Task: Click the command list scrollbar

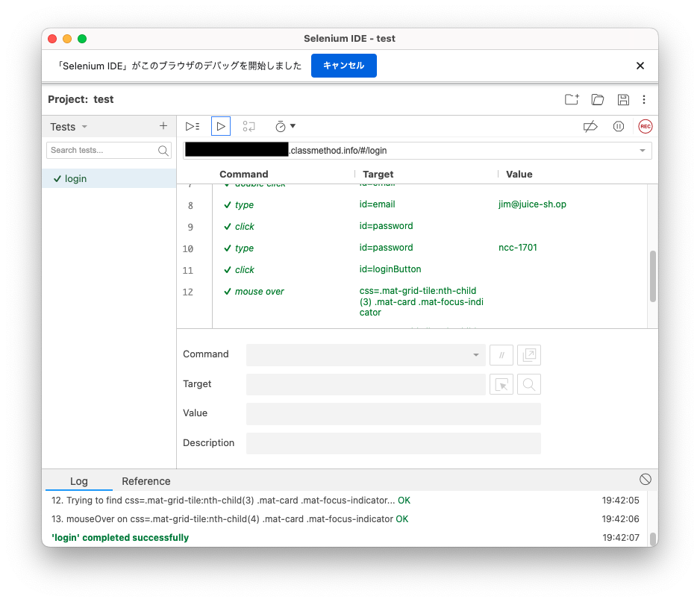Action: click(653, 277)
